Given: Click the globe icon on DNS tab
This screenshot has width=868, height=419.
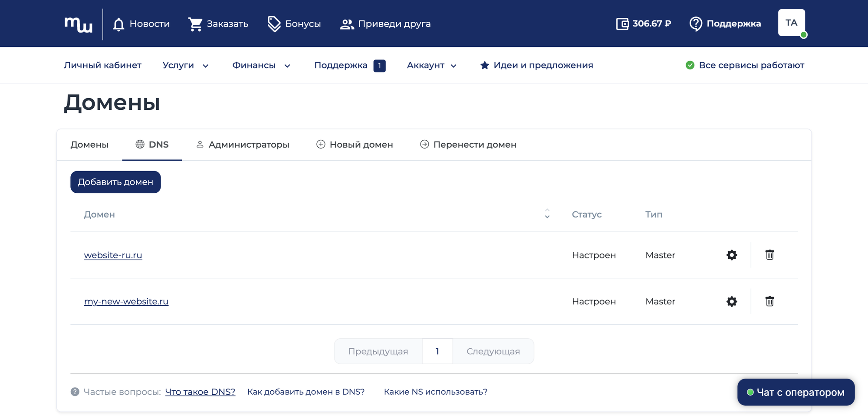Looking at the screenshot, I should [140, 144].
